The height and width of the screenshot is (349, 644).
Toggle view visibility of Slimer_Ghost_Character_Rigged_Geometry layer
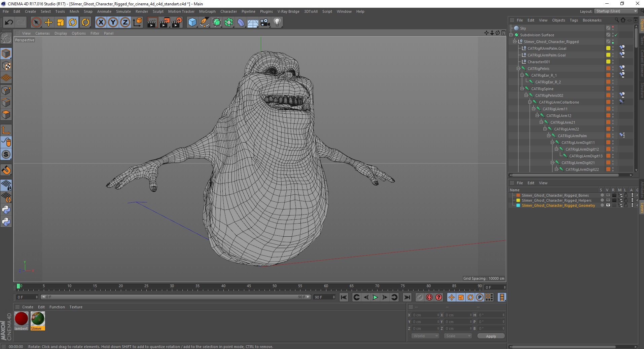(608, 205)
